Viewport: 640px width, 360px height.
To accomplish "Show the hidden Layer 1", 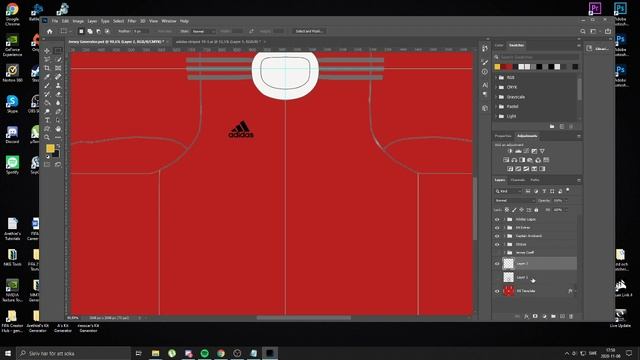I will click(x=497, y=278).
